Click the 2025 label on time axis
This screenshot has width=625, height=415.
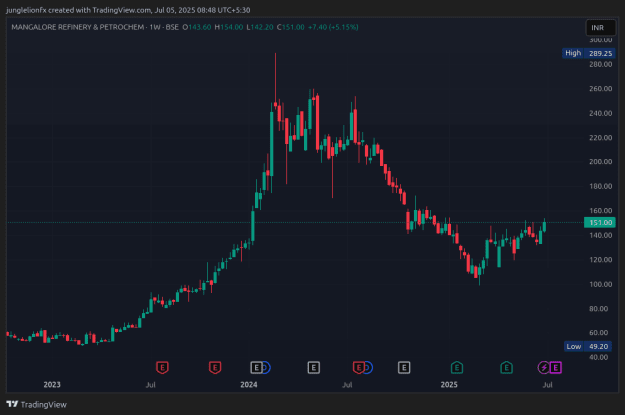tap(449, 385)
